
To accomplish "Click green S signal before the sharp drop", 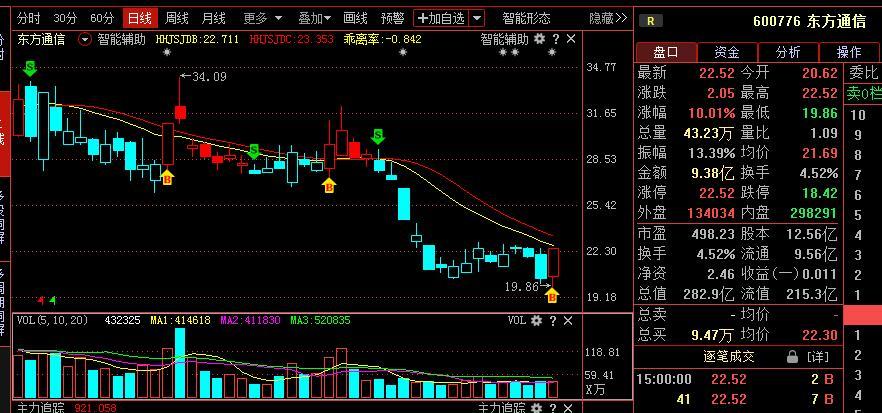I will 379,136.
